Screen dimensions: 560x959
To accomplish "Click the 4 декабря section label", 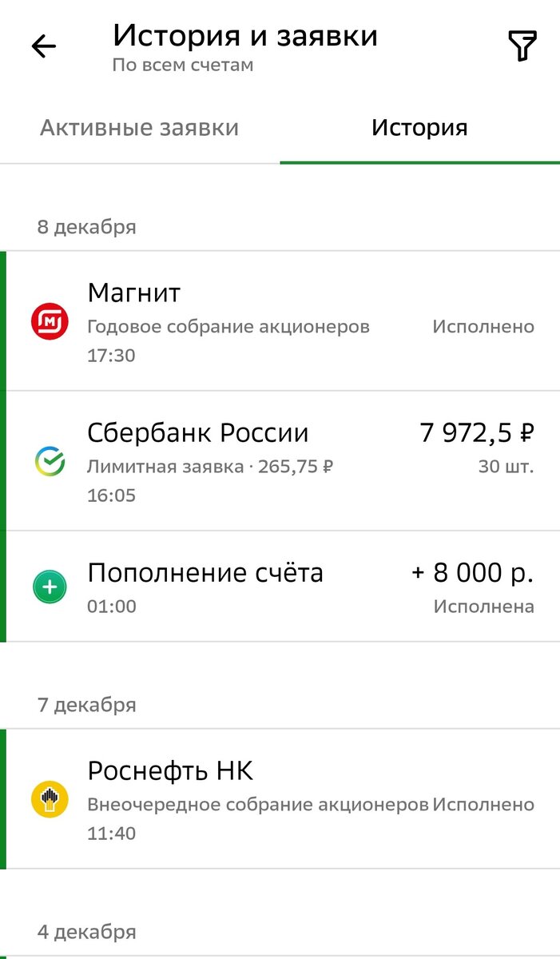I will [88, 931].
